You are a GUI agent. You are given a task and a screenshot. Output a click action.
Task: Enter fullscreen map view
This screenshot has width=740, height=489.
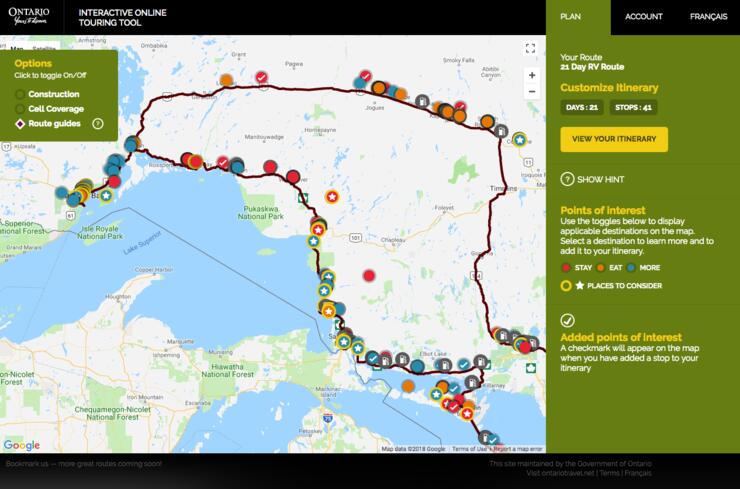tap(531, 48)
